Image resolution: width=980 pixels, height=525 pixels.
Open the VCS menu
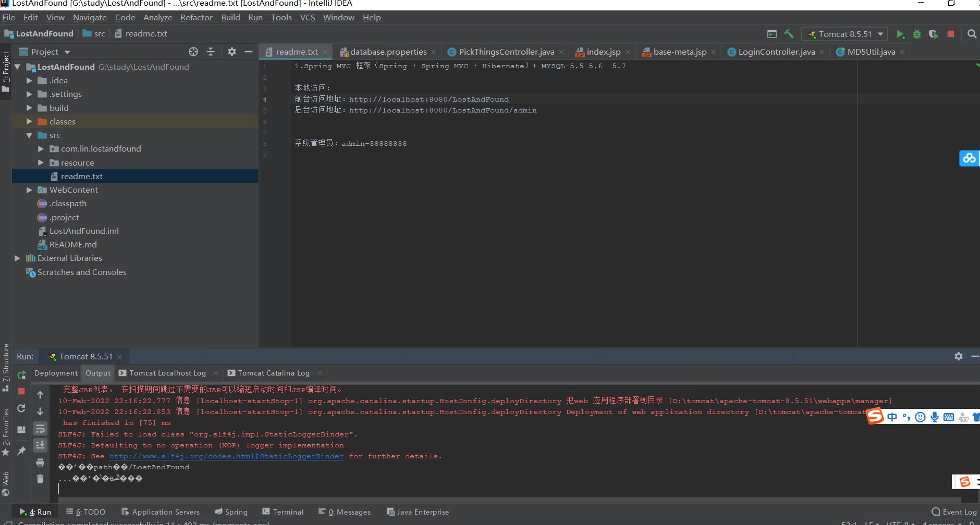click(308, 17)
